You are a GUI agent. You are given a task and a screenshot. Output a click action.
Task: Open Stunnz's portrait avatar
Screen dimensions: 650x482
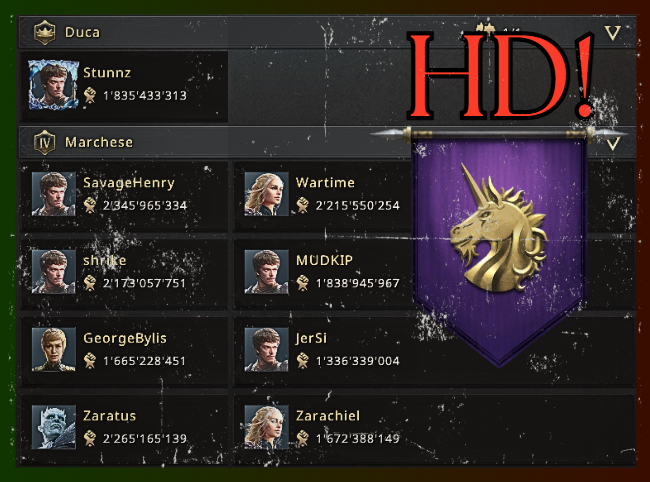pos(53,85)
